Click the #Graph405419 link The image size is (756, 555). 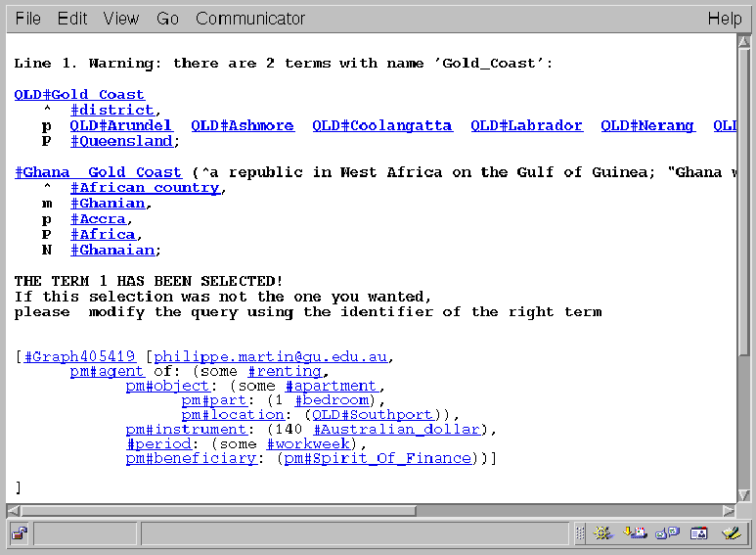(79, 356)
